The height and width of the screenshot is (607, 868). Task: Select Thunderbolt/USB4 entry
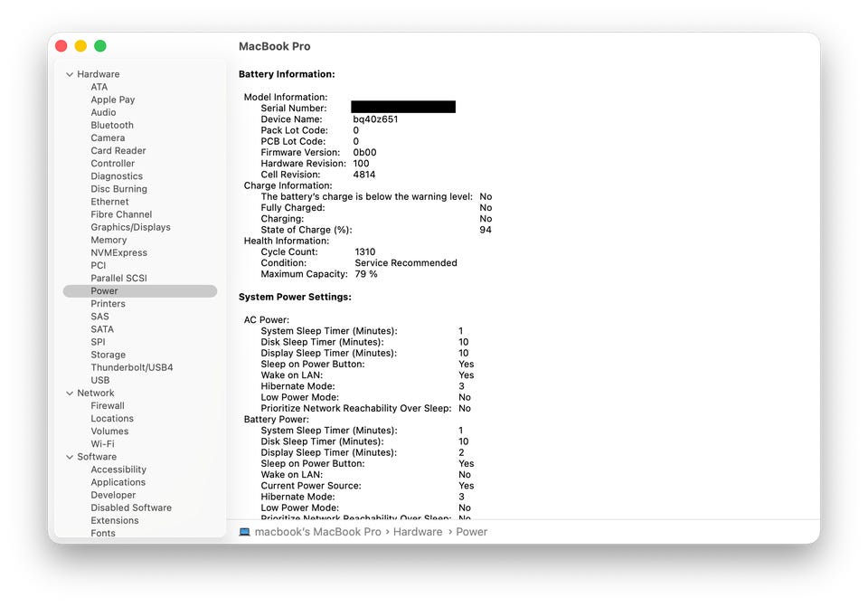click(x=132, y=367)
